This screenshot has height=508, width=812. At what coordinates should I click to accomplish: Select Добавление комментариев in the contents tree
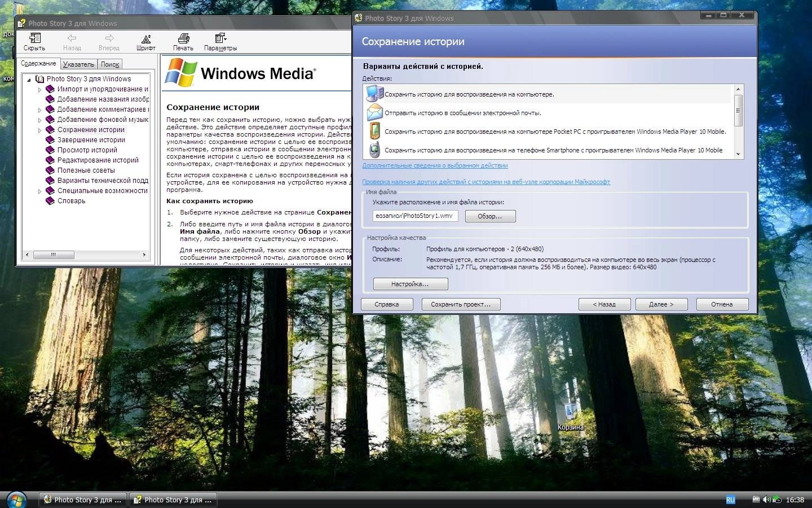pos(102,110)
